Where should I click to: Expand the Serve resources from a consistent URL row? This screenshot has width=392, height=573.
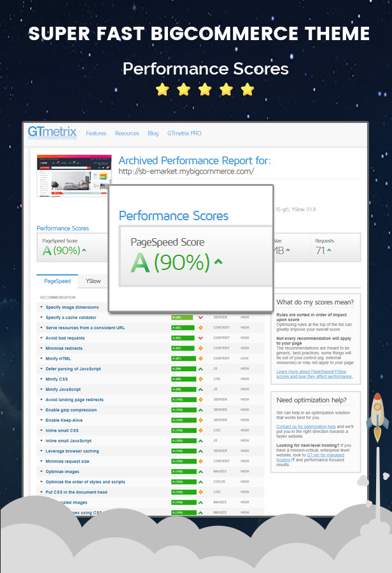pos(41,328)
